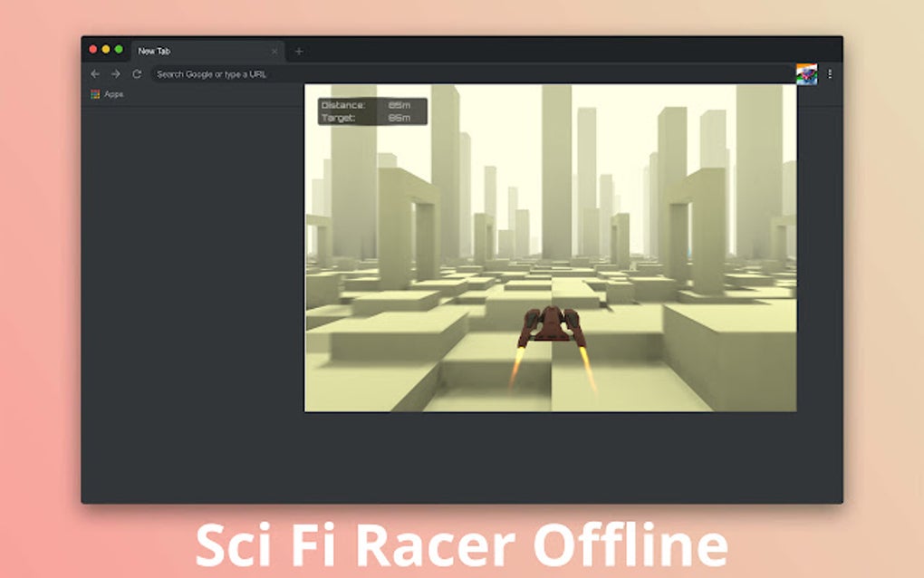Click the X icon on the New Tab tab
924x578 pixels.
click(x=274, y=52)
